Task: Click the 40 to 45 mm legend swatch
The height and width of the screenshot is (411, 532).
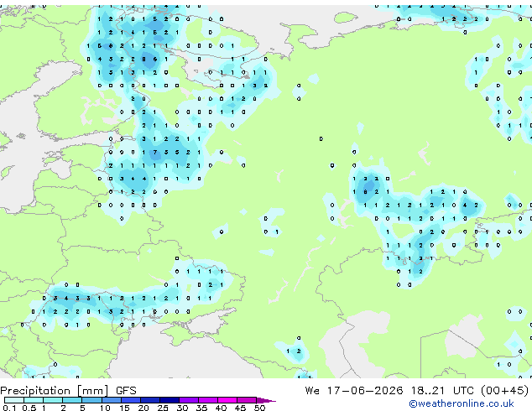Action: click(227, 400)
